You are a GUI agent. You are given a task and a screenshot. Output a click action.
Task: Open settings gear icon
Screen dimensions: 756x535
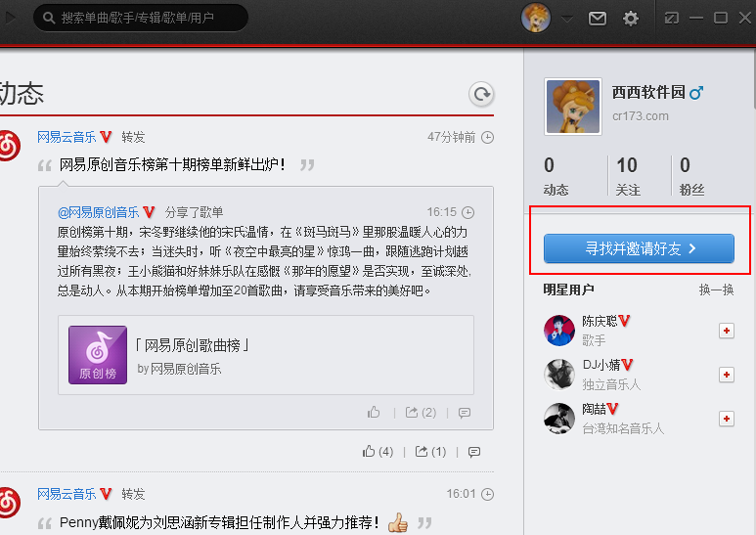(630, 19)
